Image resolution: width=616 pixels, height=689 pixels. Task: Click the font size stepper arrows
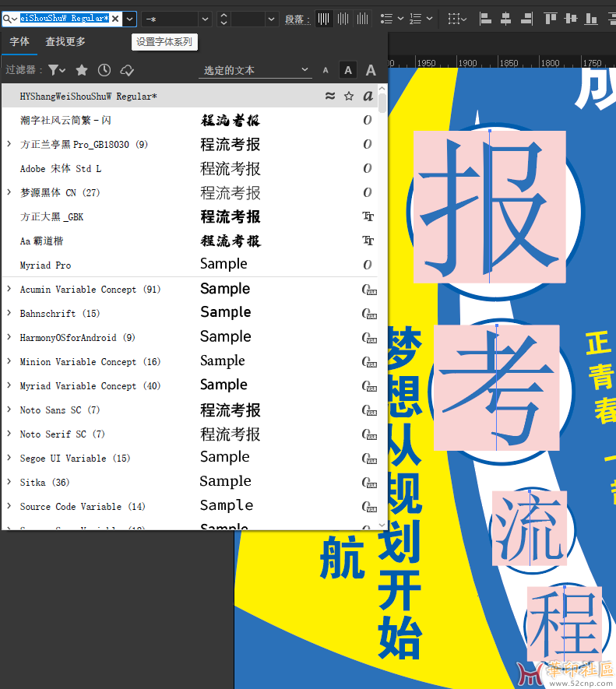click(x=224, y=19)
